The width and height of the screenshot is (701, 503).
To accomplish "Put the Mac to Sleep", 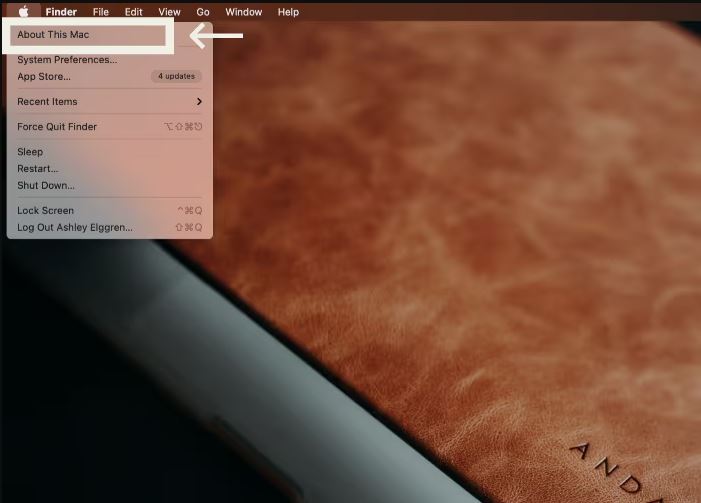I will [x=30, y=152].
